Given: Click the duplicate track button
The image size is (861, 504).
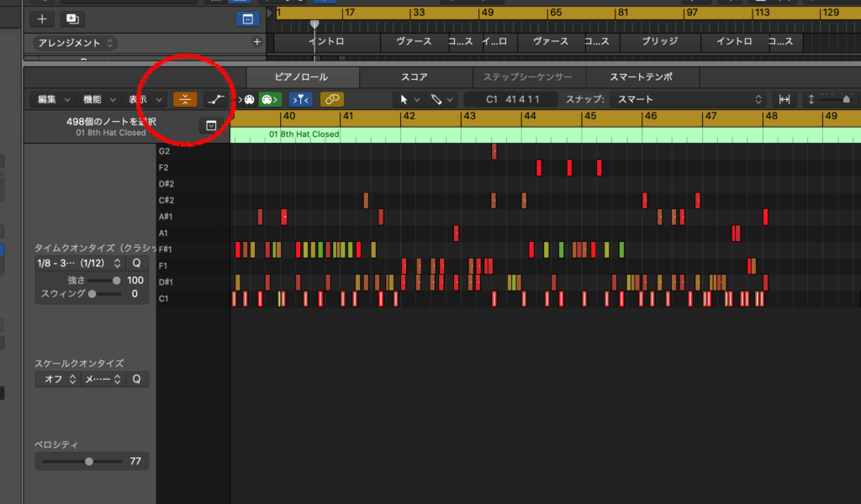Looking at the screenshot, I should (x=72, y=19).
